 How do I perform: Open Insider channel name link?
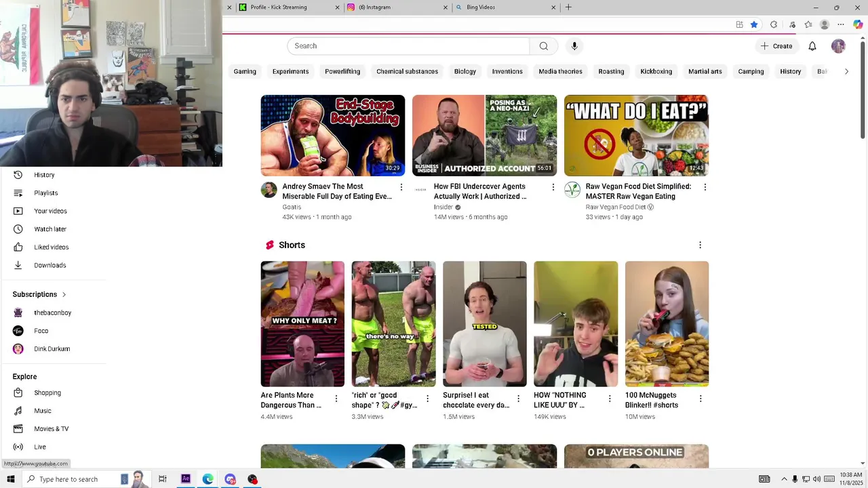pyautogui.click(x=443, y=207)
